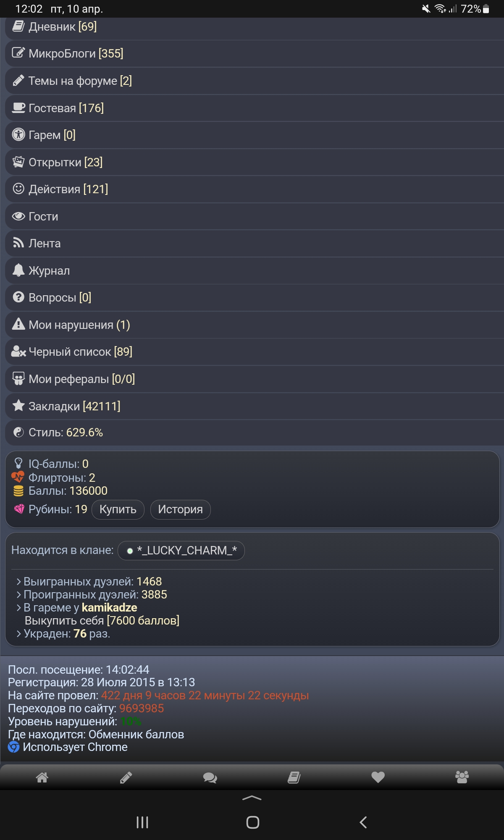This screenshot has height=840, width=504.
Task: Tap the bell icon next to Журнал
Action: [18, 270]
